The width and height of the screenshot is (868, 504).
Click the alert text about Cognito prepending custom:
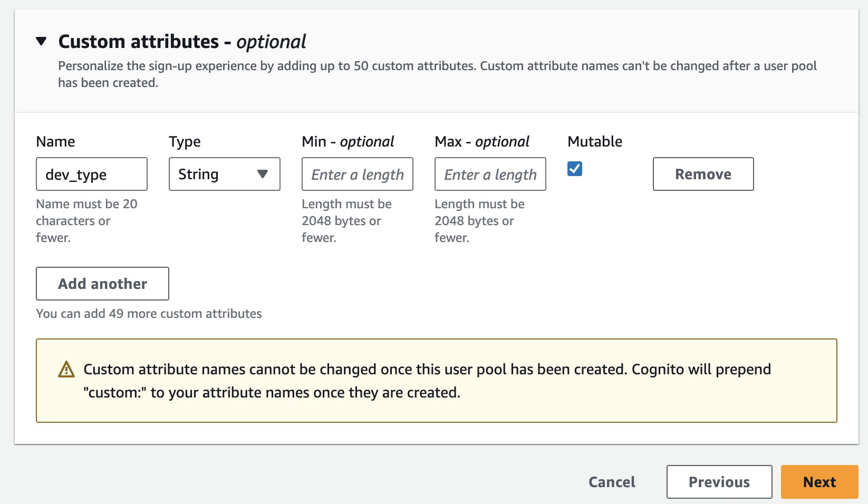tap(427, 381)
